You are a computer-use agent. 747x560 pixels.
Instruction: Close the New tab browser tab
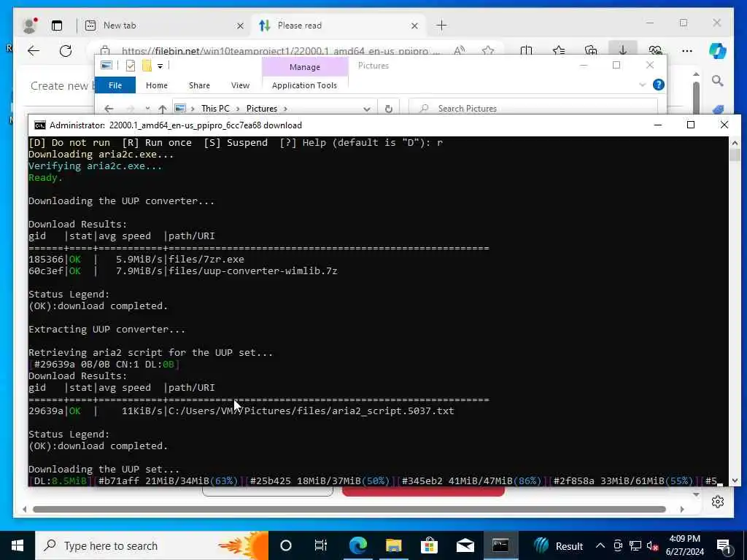[x=240, y=26]
